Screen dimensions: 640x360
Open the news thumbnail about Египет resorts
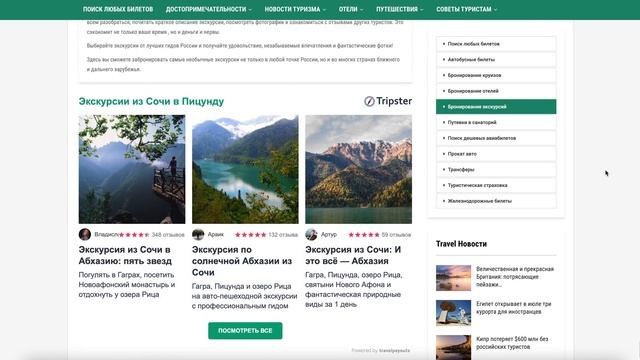(453, 313)
